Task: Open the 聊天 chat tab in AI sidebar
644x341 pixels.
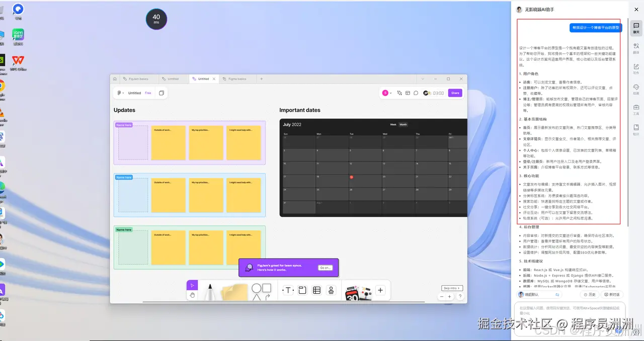Action: click(x=636, y=28)
